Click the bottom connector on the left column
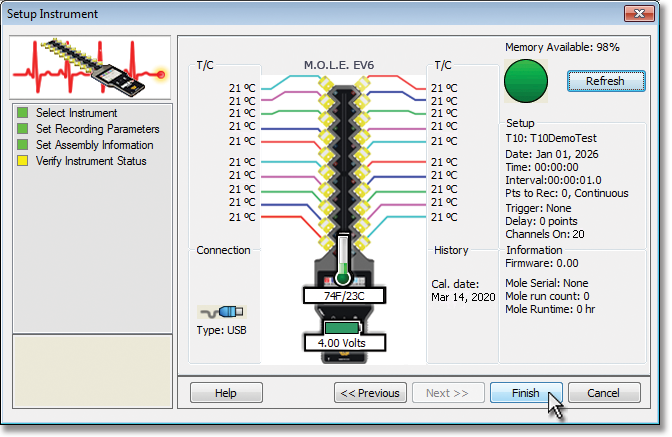 (326, 243)
